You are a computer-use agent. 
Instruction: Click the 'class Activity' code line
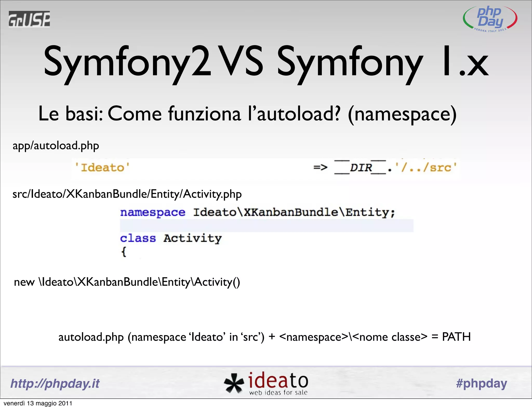pos(171,238)
